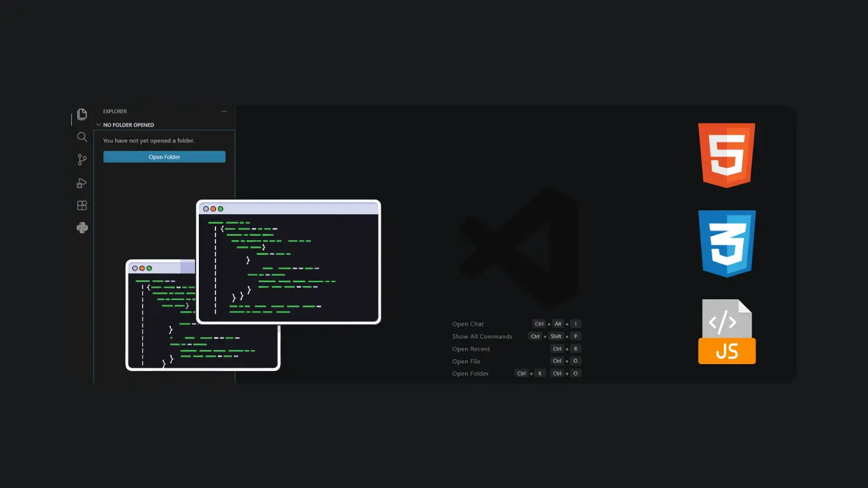Click the Open Chat shortcut label

(468, 324)
